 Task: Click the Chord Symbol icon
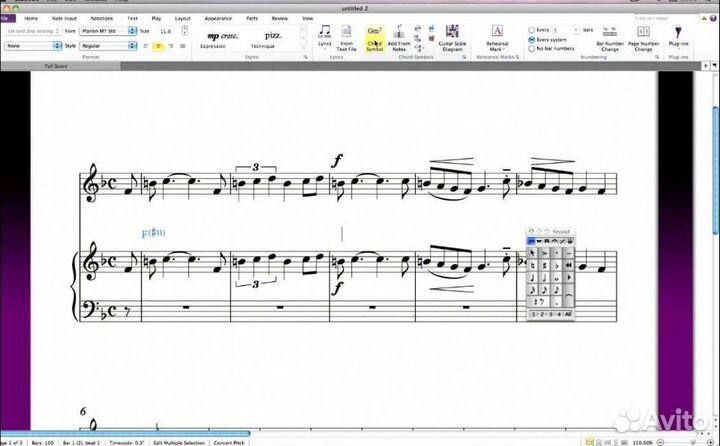tap(374, 39)
